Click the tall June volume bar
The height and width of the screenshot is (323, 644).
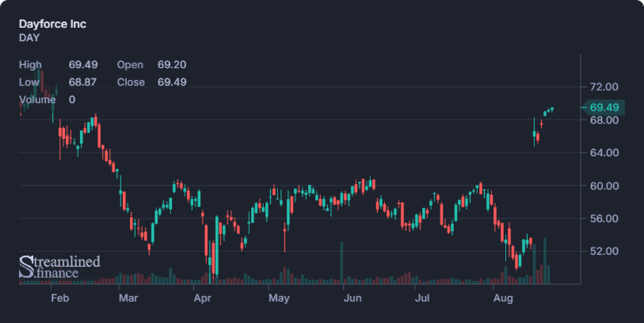(x=341, y=263)
